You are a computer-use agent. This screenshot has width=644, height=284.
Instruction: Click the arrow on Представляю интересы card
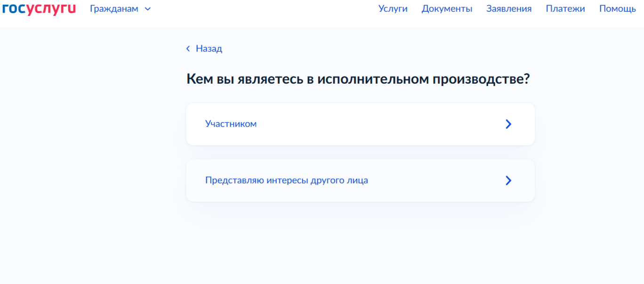click(x=508, y=181)
